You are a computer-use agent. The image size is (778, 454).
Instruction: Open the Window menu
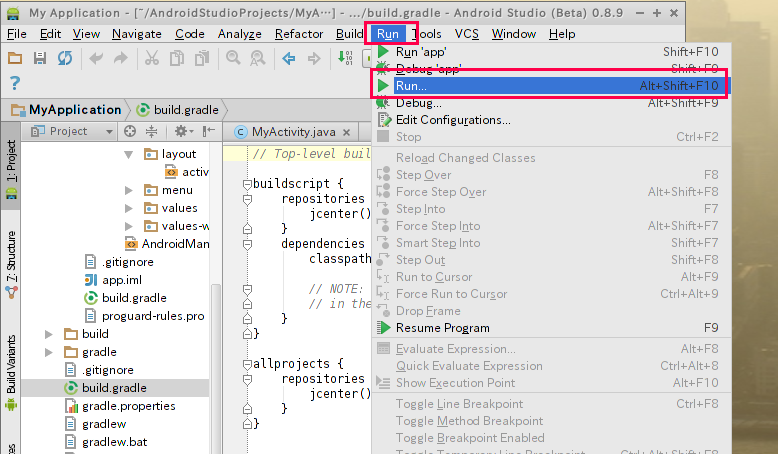pos(514,34)
